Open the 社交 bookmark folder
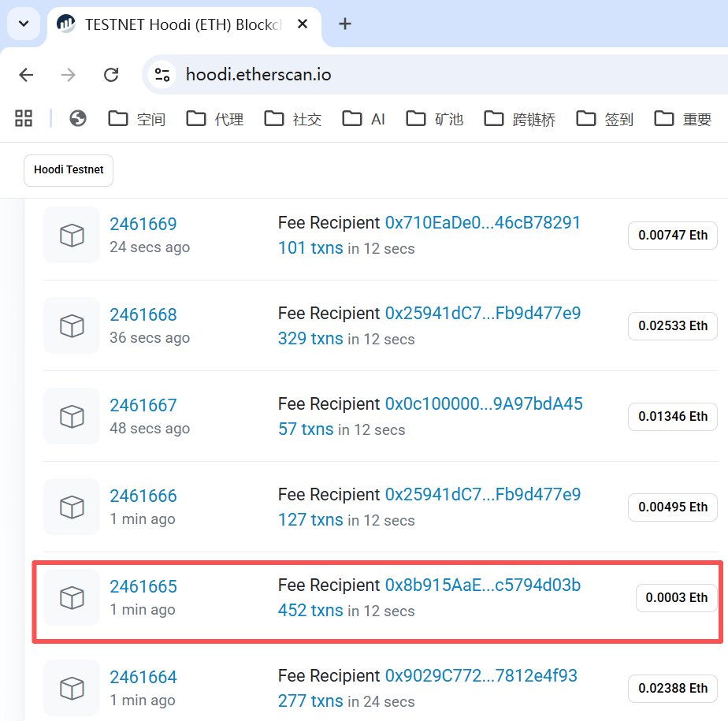The width and height of the screenshot is (728, 721). coord(293,119)
